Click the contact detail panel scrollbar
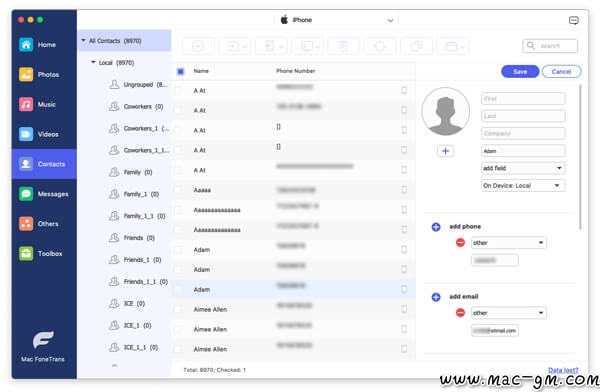Screen dimensions: 600x392 (x=580, y=157)
